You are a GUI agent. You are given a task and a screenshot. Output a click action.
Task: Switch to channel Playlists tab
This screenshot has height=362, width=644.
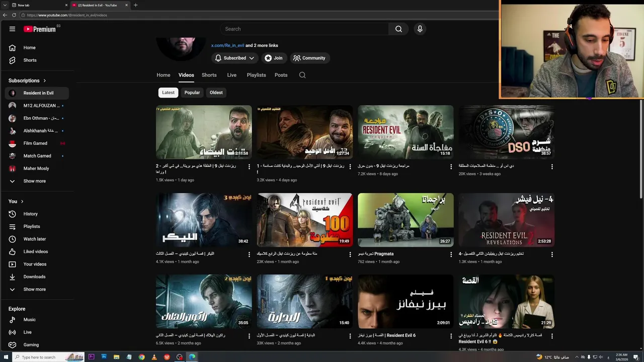256,75
